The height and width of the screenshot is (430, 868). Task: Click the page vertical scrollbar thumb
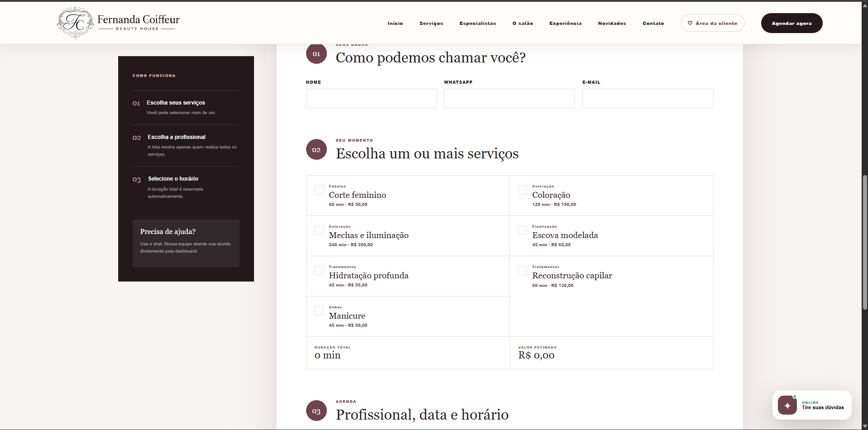pyautogui.click(x=865, y=242)
